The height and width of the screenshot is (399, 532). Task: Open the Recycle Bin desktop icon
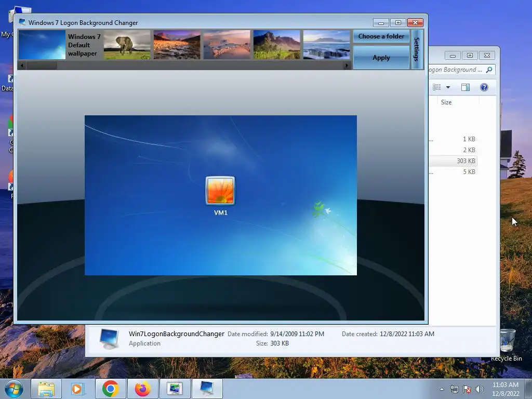coord(507,345)
